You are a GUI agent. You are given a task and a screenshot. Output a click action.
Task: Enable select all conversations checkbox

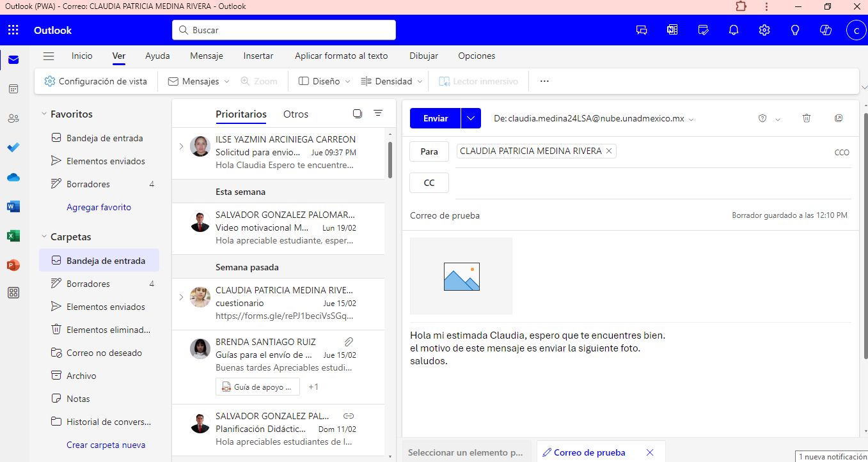(x=357, y=112)
